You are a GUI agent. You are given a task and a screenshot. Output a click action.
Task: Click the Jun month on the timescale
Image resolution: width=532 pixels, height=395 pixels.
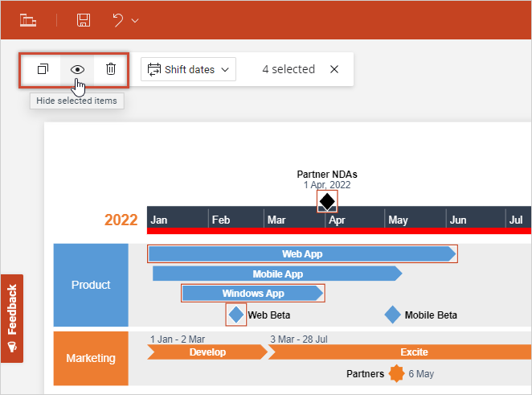pos(458,220)
